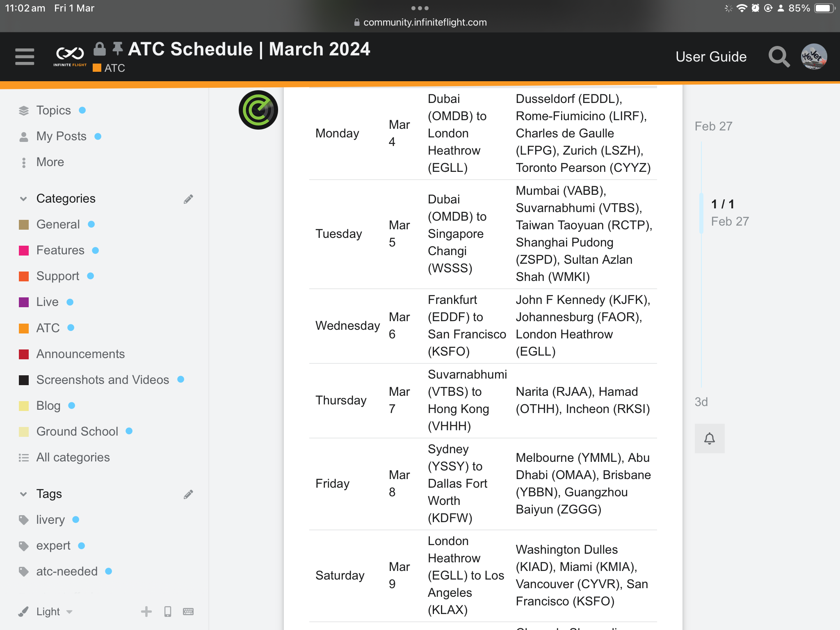Open All categories link
Image resolution: width=840 pixels, height=630 pixels.
pos(73,457)
